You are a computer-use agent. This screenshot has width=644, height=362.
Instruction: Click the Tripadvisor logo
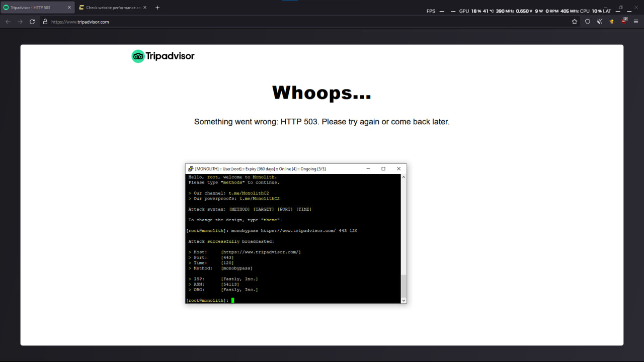[x=163, y=56]
